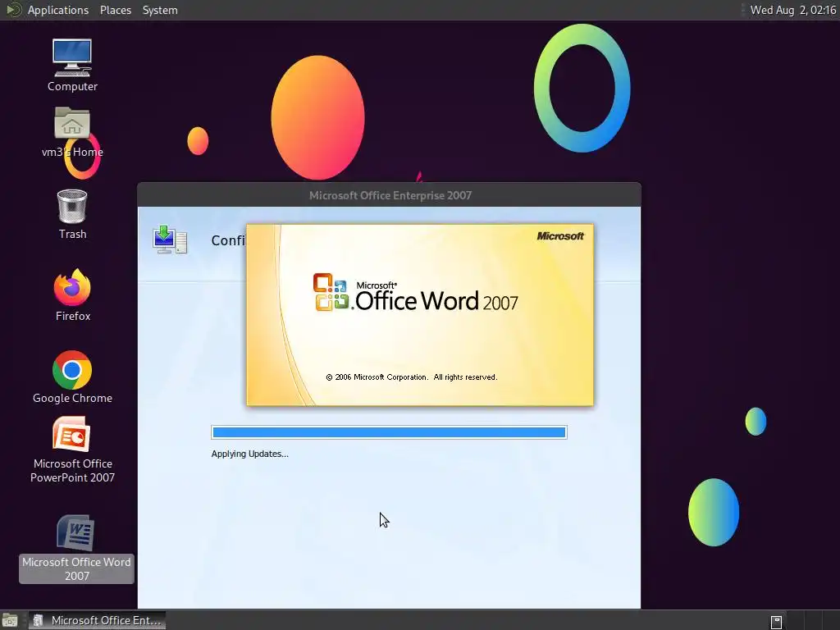Click the date and time clock
Viewport: 840px width, 630px height.
click(793, 10)
